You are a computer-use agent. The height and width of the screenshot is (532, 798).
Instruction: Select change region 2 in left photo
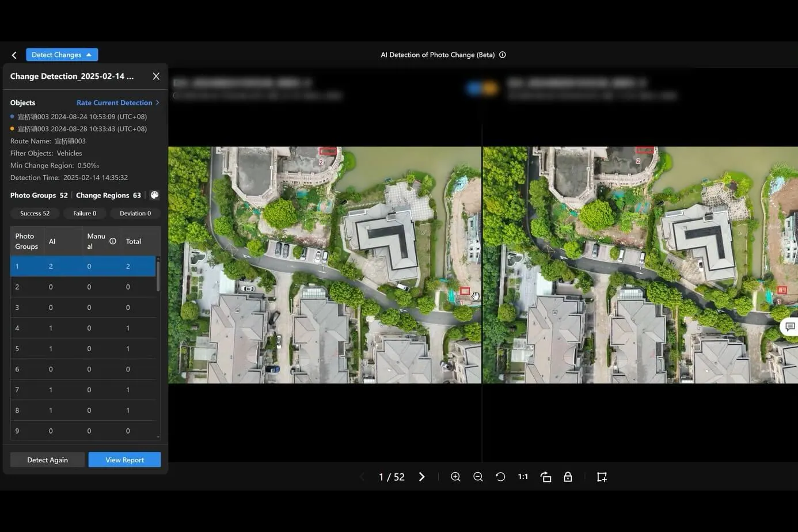328,151
